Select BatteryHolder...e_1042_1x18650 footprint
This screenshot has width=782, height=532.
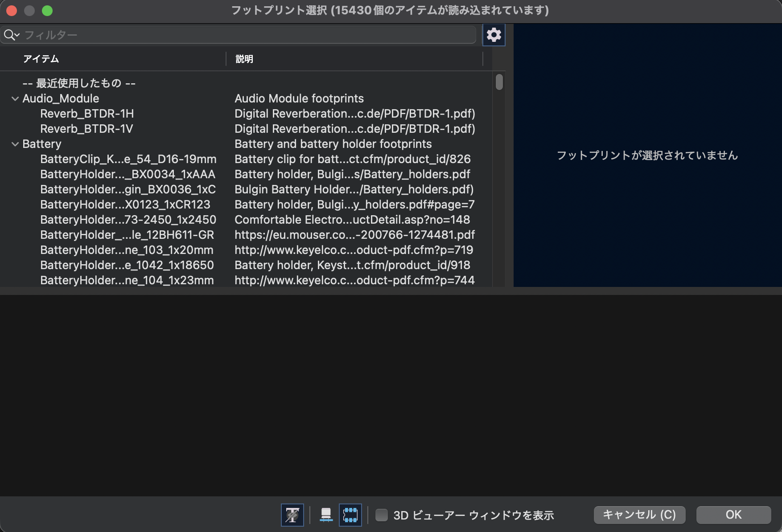coord(127,265)
